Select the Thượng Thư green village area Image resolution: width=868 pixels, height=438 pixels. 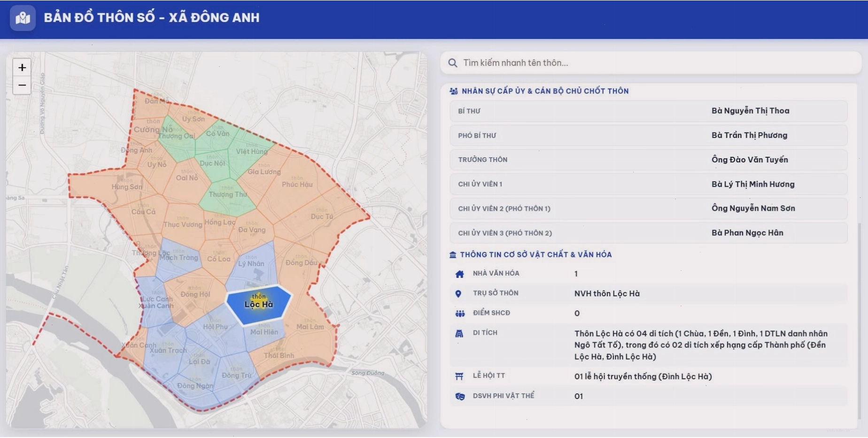228,194
